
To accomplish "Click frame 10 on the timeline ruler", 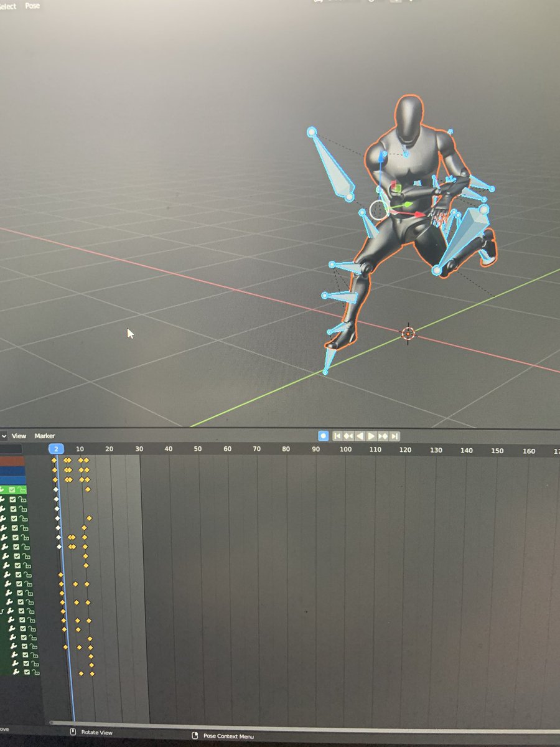I will (80, 449).
